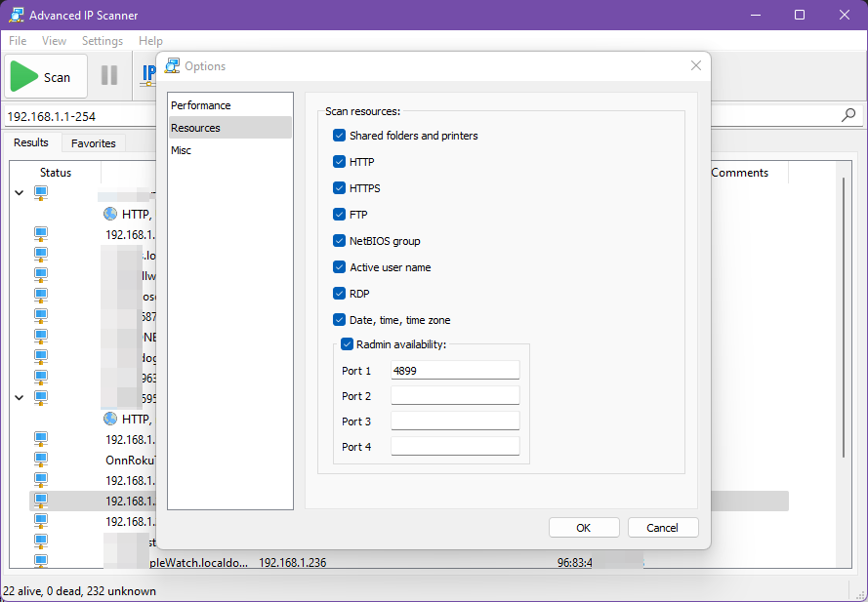Screen dimensions: 868x602
Task: Toggle Shared folders and printers checkbox
Action: (x=340, y=135)
